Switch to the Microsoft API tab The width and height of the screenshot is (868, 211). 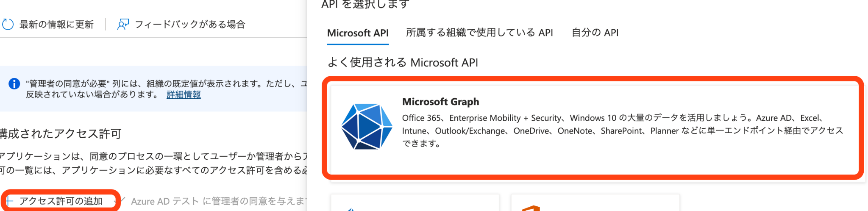click(358, 33)
